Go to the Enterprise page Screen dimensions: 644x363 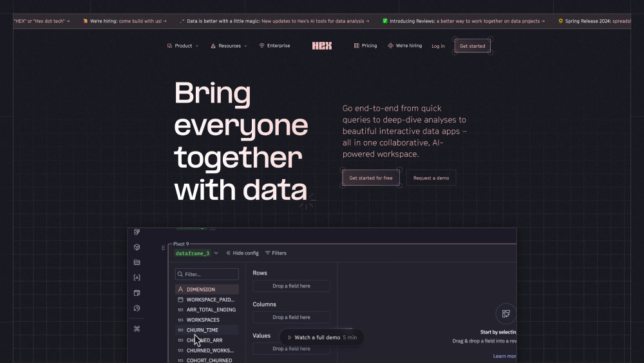coord(274,46)
